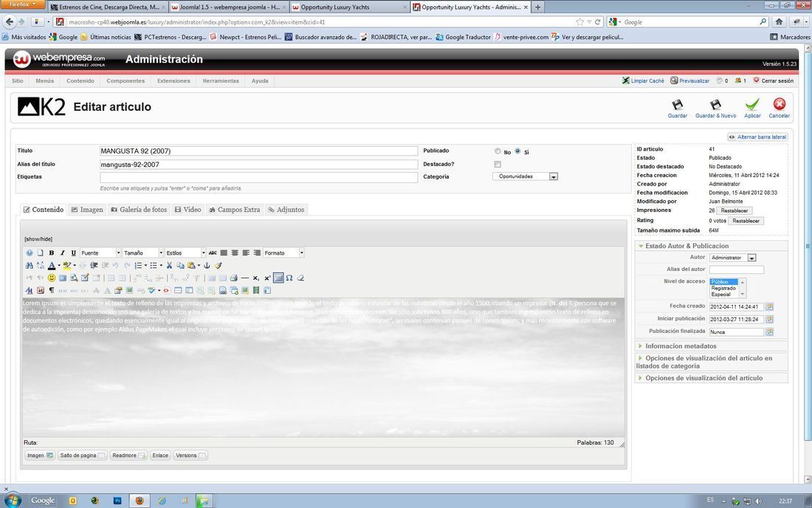Click Salto de pagina button
The image size is (812, 508).
(x=83, y=456)
